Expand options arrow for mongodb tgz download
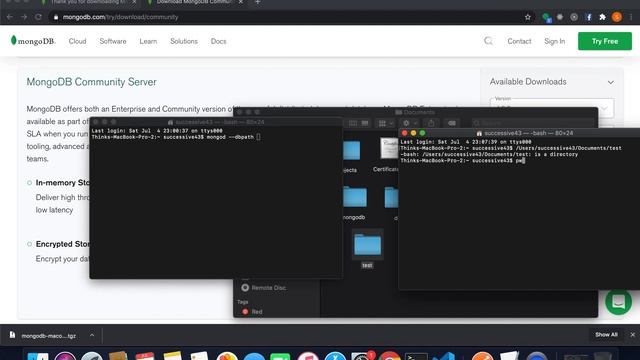 (92, 335)
